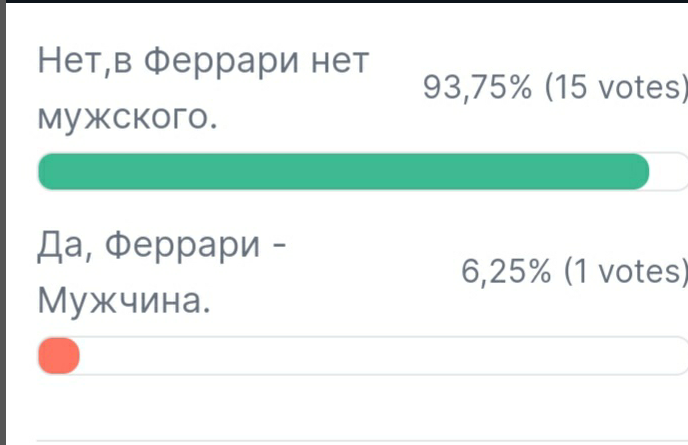Click the word "Нет,в" in the first option
The width and height of the screenshot is (688, 445).
coord(85,62)
